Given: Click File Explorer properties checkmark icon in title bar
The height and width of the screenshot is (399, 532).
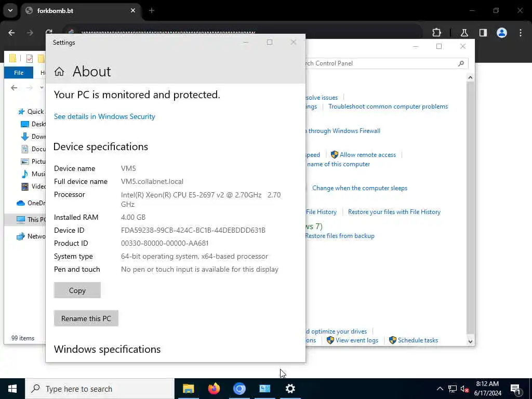Looking at the screenshot, I should [30, 58].
